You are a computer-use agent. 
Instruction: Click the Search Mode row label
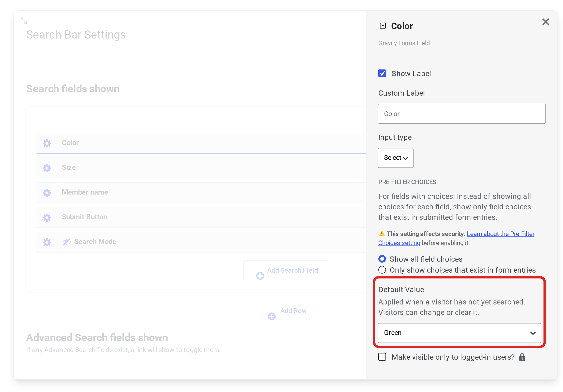(x=95, y=242)
